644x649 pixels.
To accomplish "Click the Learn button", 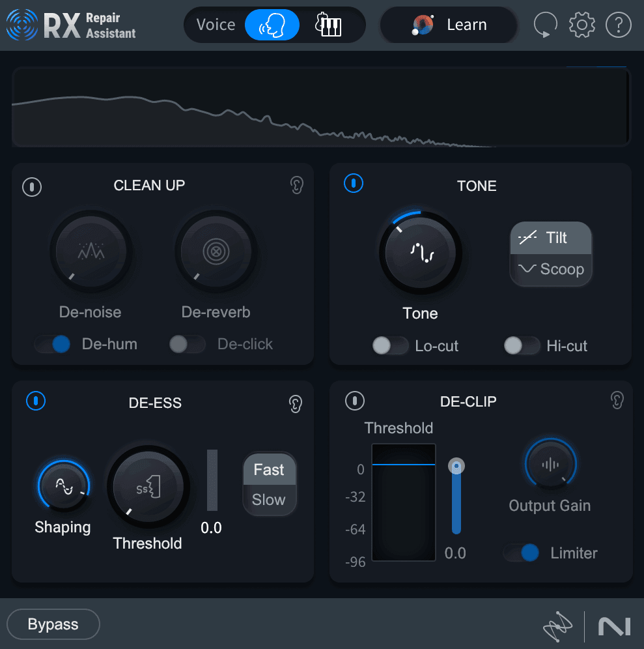I will click(449, 25).
